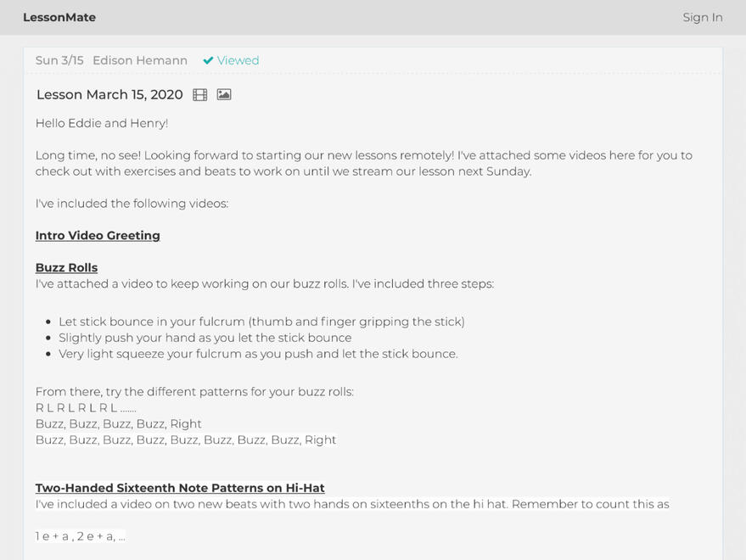Select the Sun 3/15 lesson date

(x=59, y=60)
